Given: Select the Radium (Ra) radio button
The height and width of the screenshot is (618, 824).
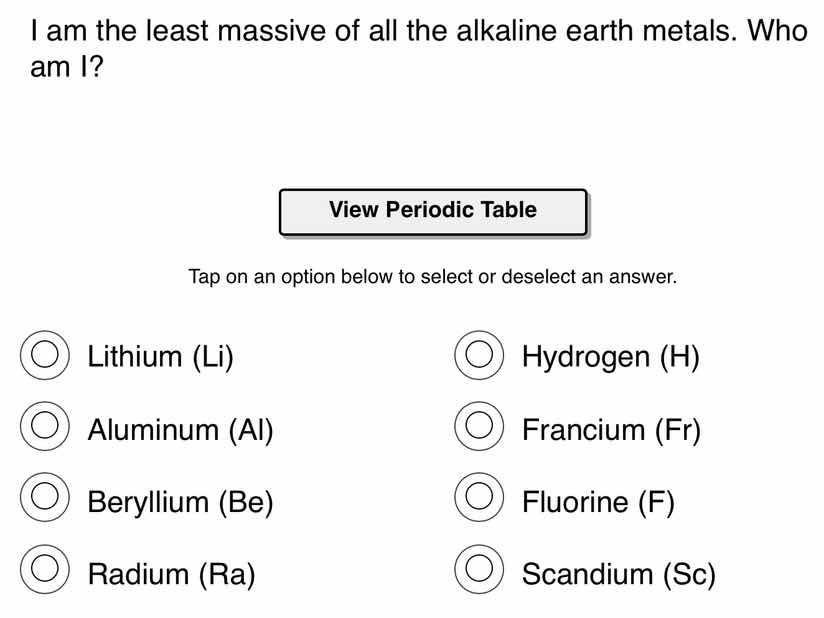Looking at the screenshot, I should (x=44, y=569).
